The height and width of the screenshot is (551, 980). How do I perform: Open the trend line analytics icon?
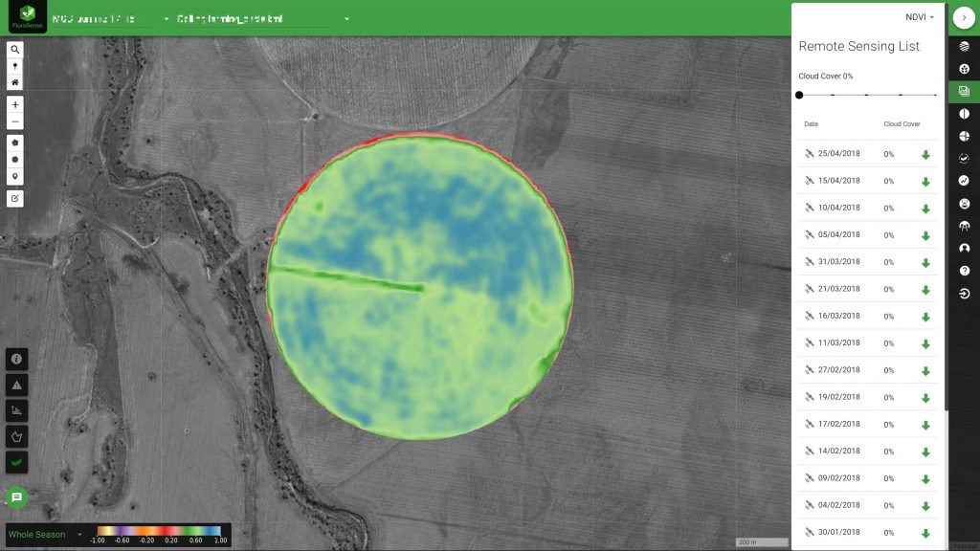pyautogui.click(x=965, y=181)
